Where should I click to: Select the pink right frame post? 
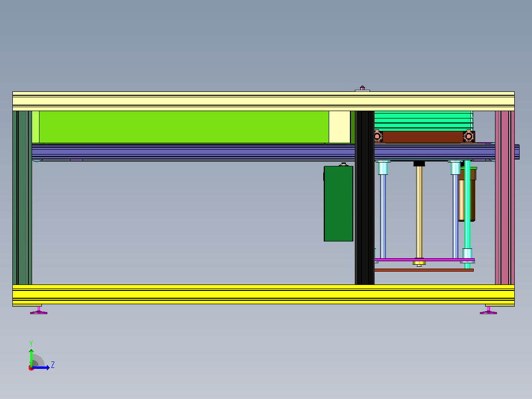(x=505, y=198)
